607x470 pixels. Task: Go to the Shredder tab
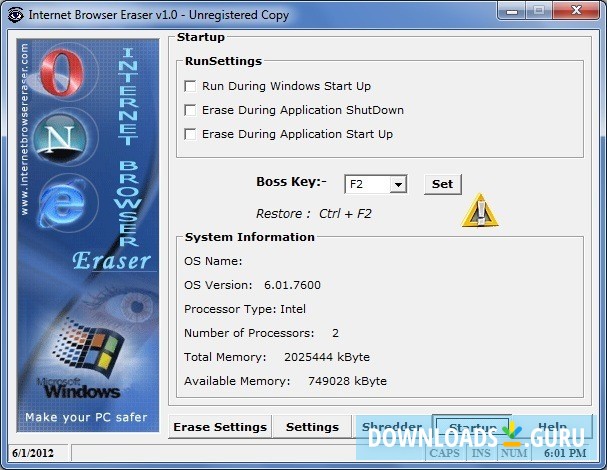392,427
